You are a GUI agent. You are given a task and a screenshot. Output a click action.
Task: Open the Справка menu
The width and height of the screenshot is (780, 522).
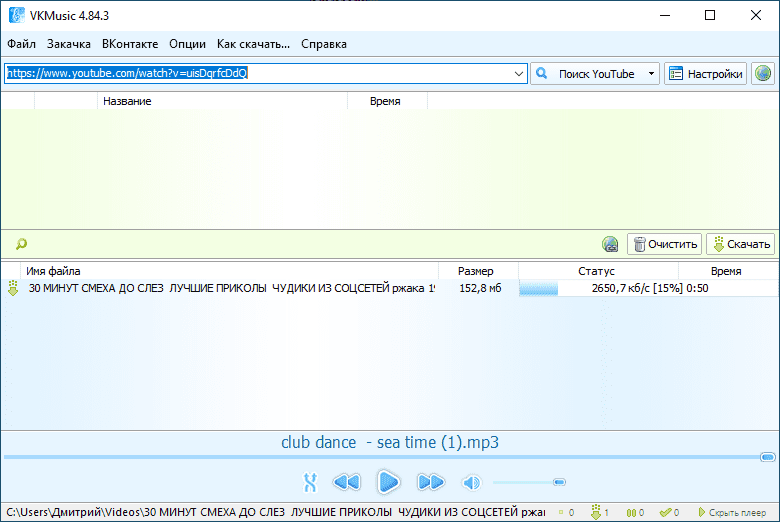(324, 44)
